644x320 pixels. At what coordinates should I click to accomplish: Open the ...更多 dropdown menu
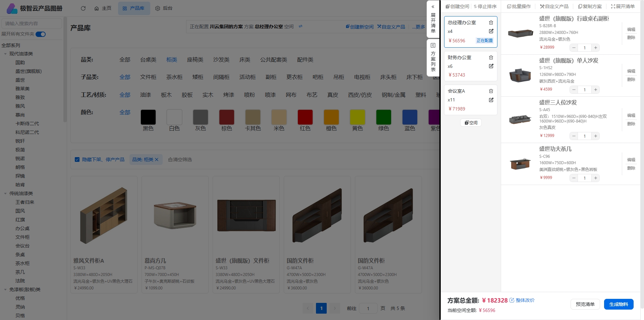tap(418, 27)
